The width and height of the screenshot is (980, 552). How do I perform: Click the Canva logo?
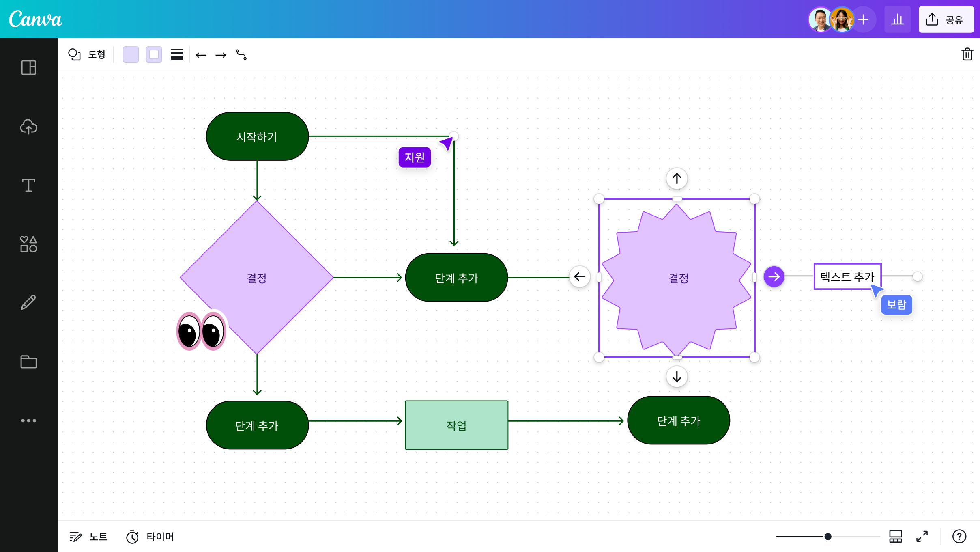[36, 19]
